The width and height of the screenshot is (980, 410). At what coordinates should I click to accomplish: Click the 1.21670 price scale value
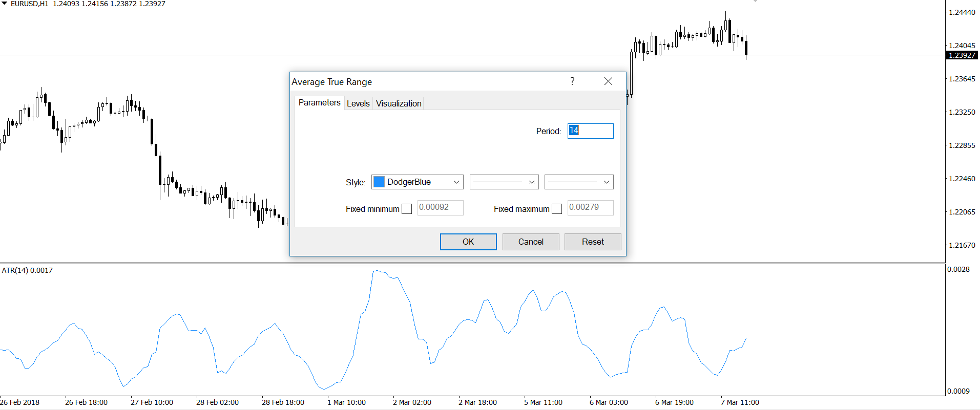click(962, 245)
